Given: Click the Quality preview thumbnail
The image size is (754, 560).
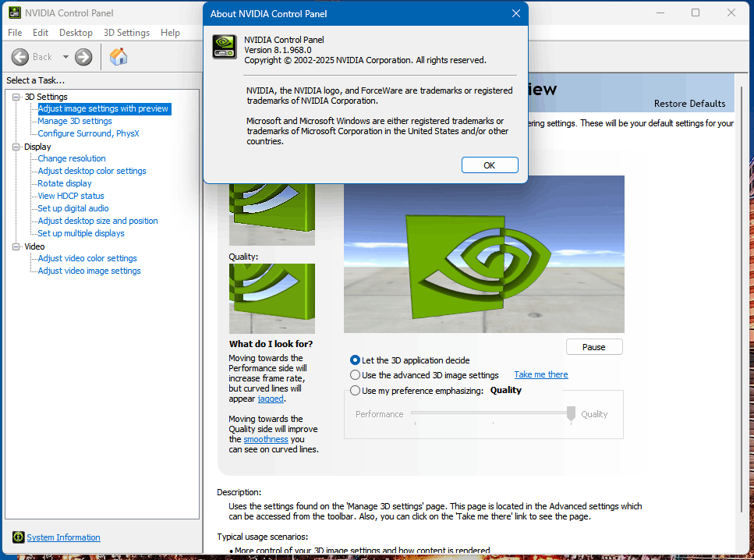Looking at the screenshot, I should [272, 298].
